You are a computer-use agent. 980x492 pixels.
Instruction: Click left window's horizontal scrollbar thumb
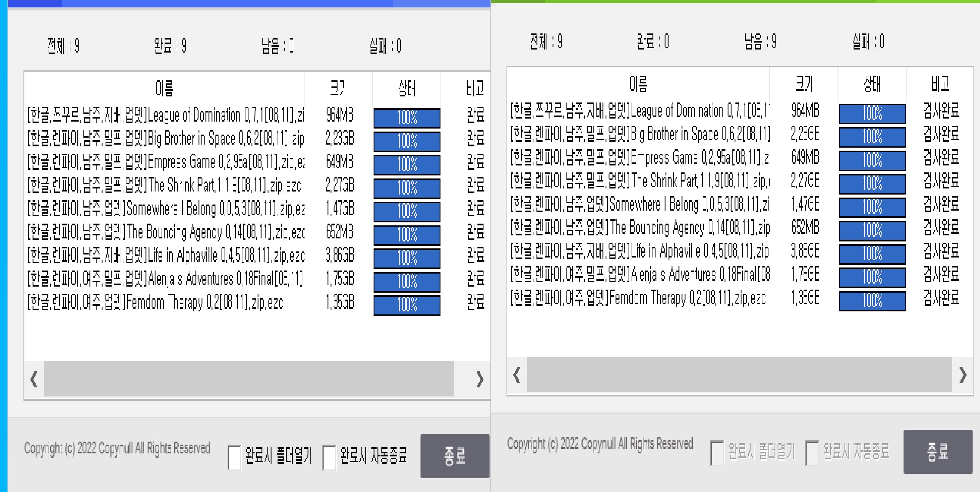pyautogui.click(x=248, y=379)
